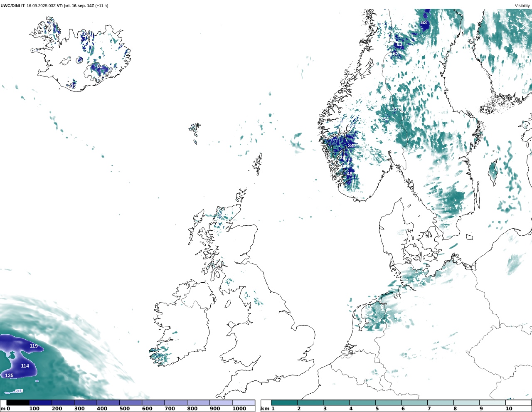Click the 500 tick label on meter legend
The width and height of the screenshot is (532, 412).
(125, 409)
